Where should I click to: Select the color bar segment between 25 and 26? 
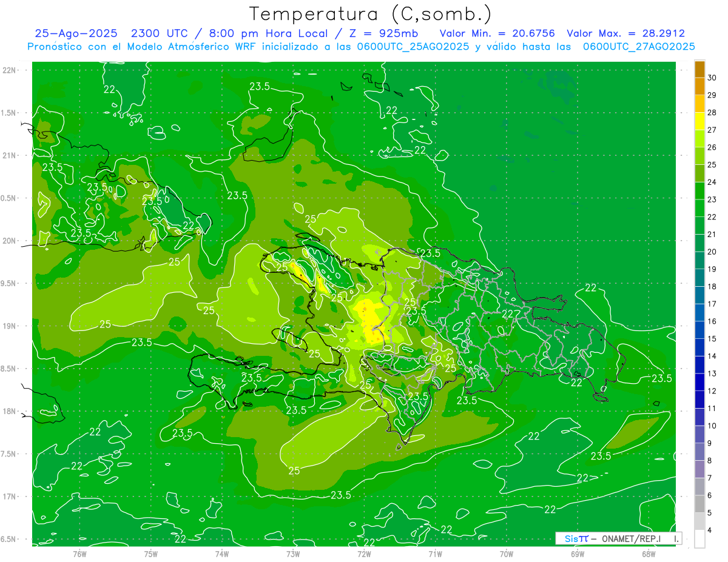[699, 156]
